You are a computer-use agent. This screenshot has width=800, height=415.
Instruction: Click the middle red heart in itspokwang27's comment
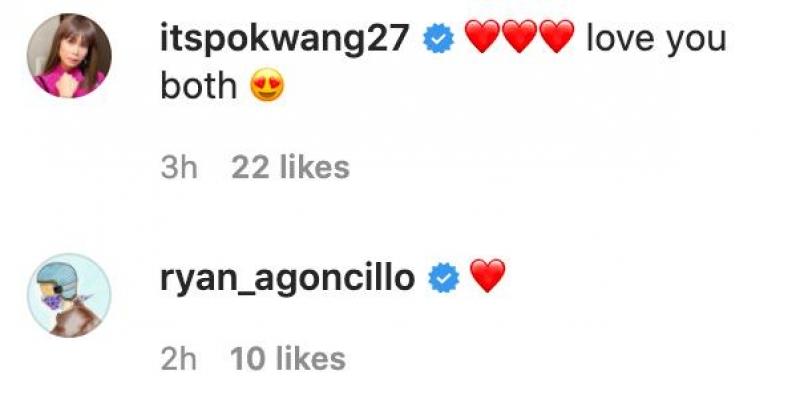519,37
